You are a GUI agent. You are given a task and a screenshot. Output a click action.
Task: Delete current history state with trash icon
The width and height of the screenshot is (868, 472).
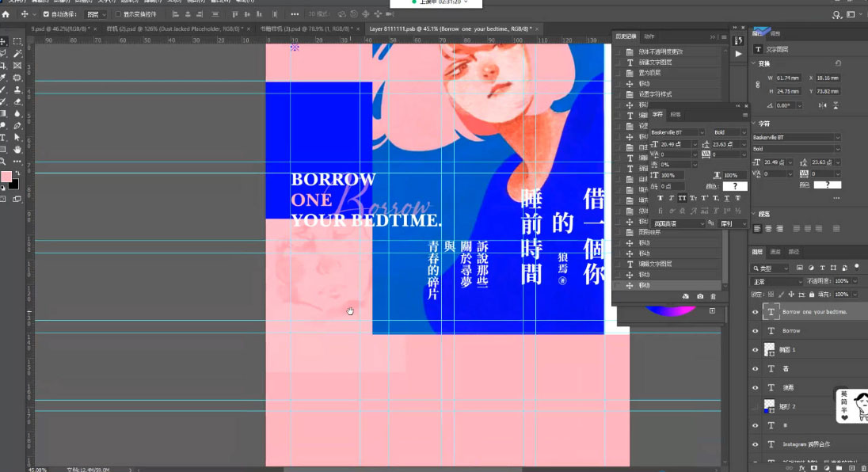pos(713,297)
